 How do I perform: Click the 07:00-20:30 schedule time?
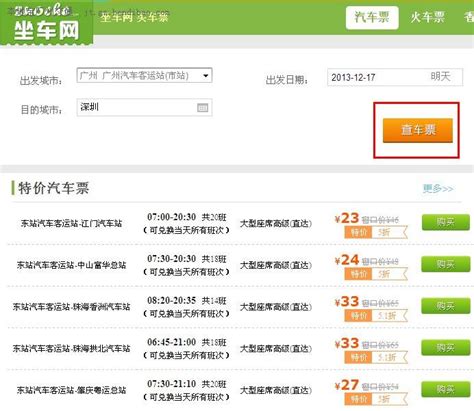point(171,217)
